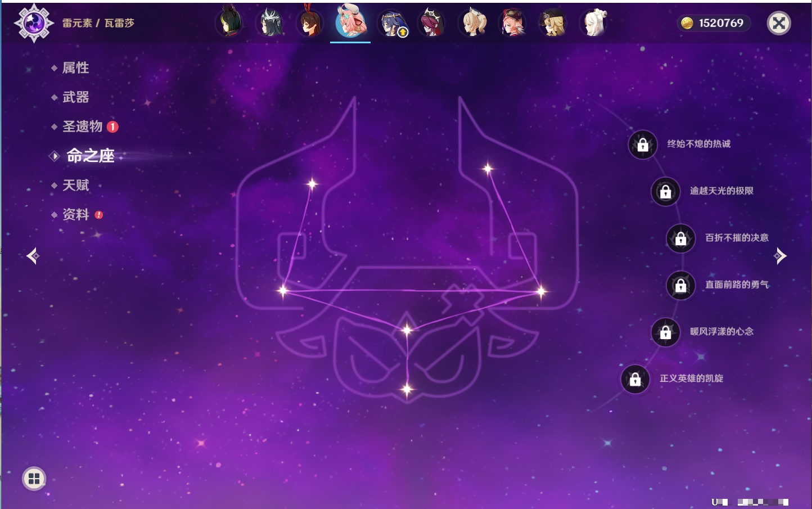This screenshot has width=812, height=509.
Task: Click the Mora coin icon
Action: [x=687, y=23]
